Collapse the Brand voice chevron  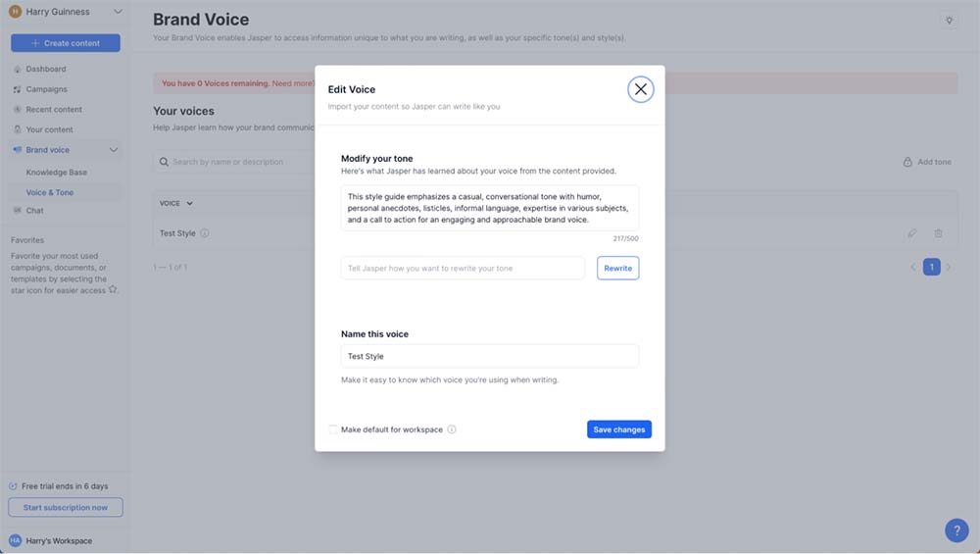click(x=114, y=150)
